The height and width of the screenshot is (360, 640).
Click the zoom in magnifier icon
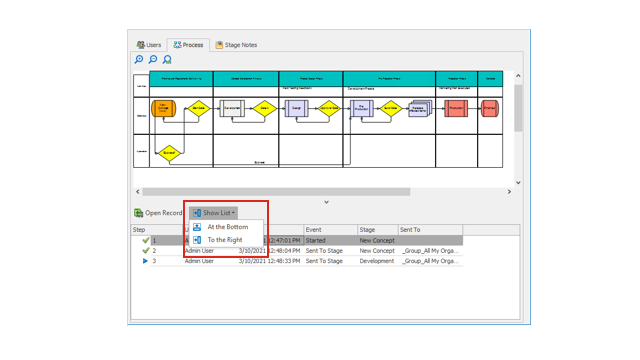[139, 60]
